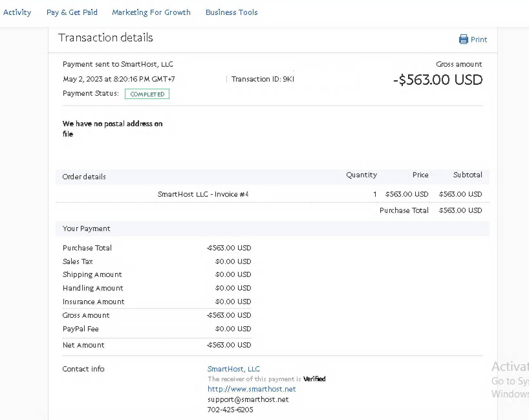Click the COMPLETED payment status badge
Screen dimensions: 529x420
click(147, 94)
